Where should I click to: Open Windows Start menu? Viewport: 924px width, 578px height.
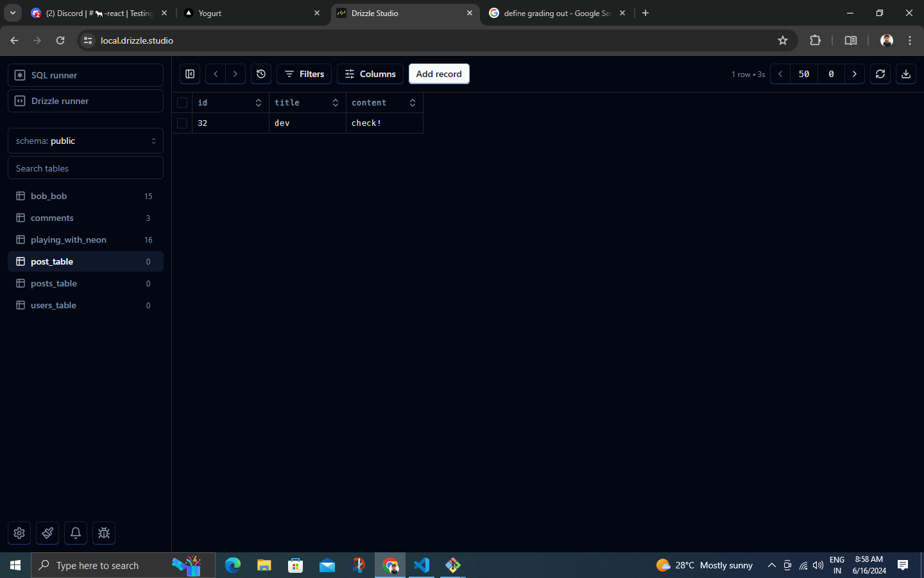click(15, 565)
